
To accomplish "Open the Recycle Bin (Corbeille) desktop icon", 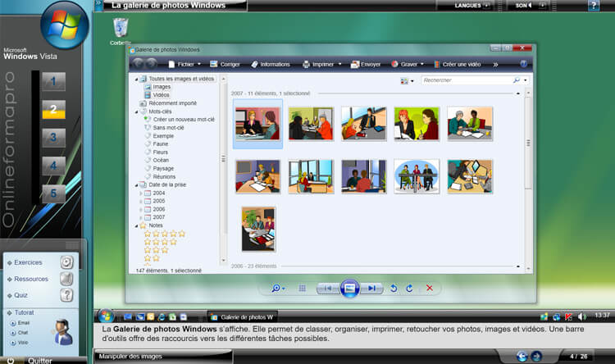I will [121, 31].
